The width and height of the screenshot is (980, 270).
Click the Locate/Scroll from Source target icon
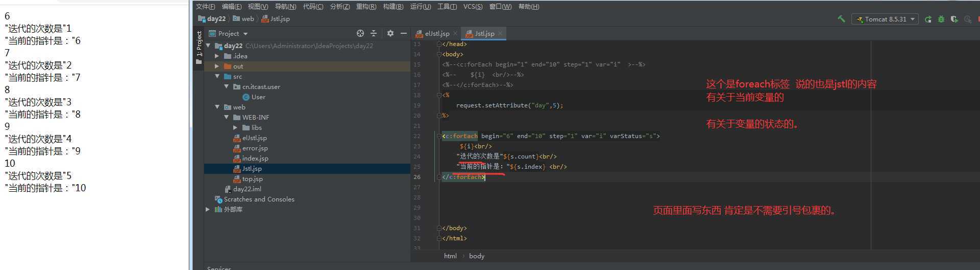360,33
